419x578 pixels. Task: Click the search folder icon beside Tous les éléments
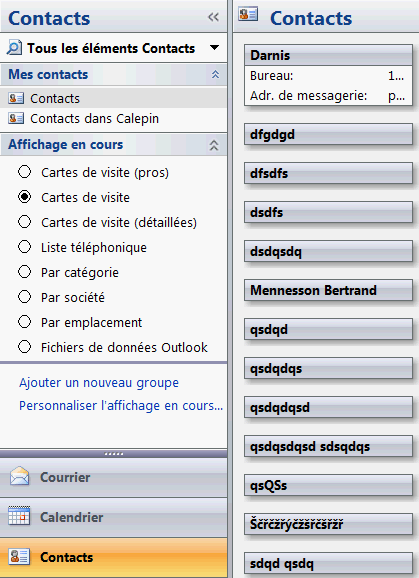[14, 48]
